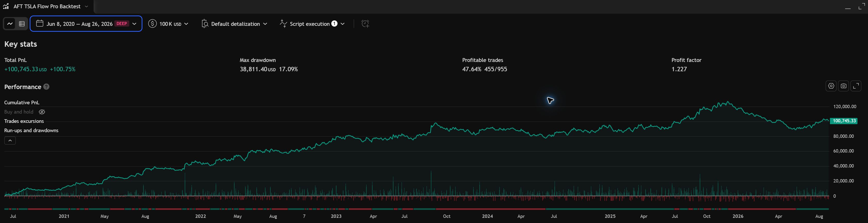Toggle the greyed Buy and hold label
This screenshot has width=868, height=223.
click(x=19, y=112)
